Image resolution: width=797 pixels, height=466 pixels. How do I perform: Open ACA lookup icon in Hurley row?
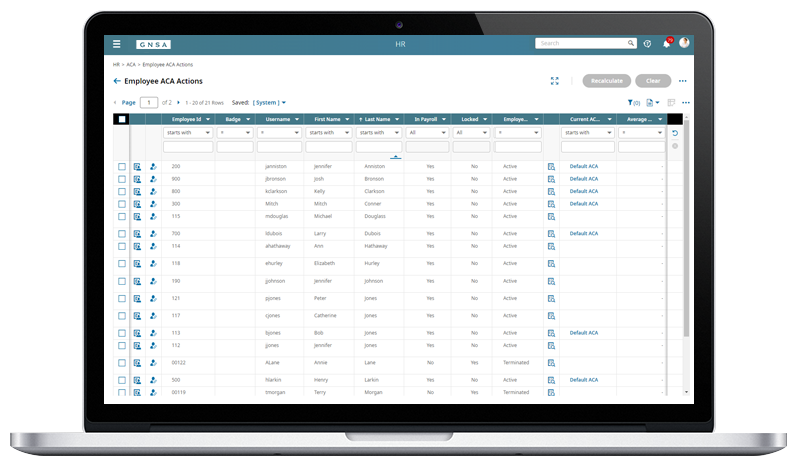(x=551, y=264)
